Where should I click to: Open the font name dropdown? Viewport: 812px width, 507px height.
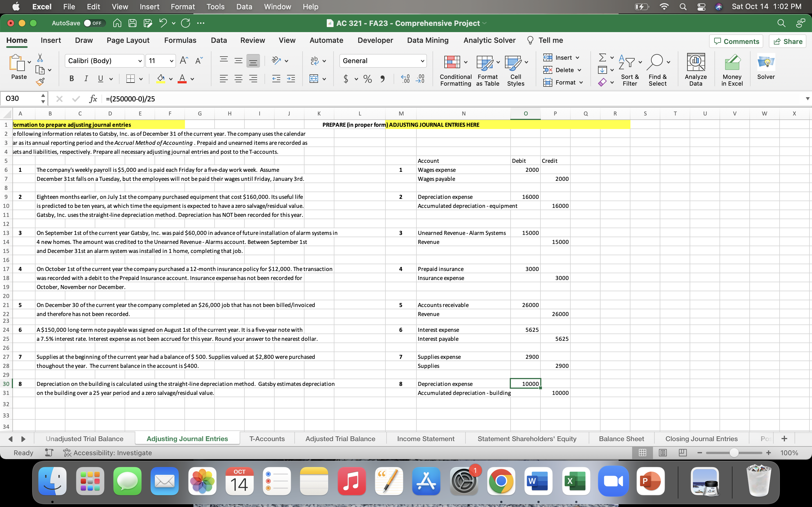pos(140,61)
